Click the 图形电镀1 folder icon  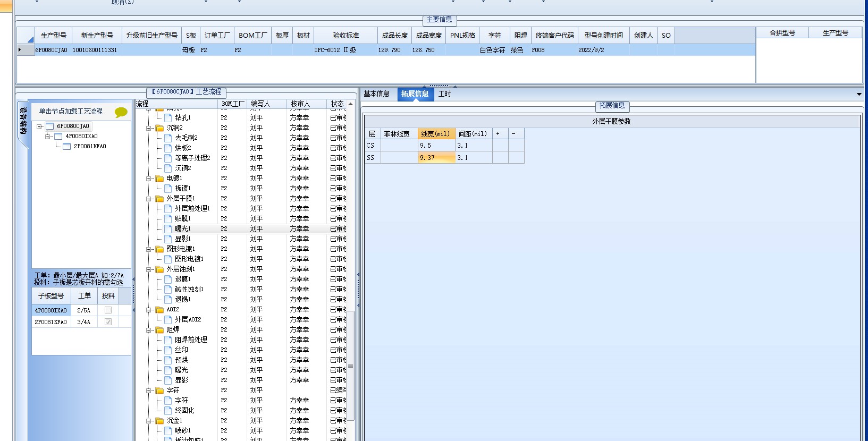click(159, 249)
